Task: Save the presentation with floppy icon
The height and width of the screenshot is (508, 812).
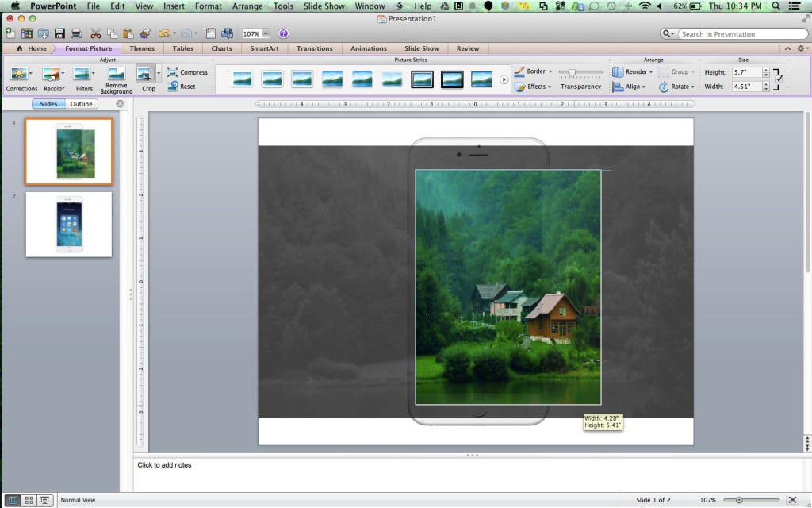Action: pyautogui.click(x=59, y=33)
